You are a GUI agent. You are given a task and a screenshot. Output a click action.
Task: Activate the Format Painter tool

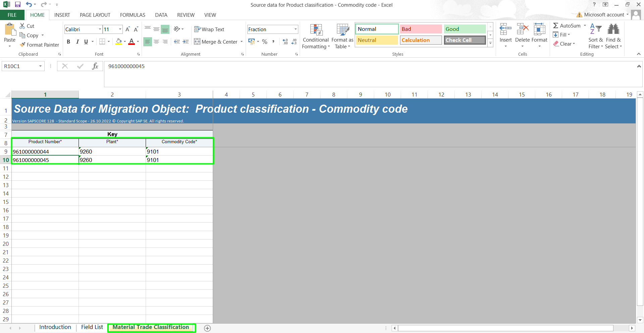pyautogui.click(x=39, y=45)
